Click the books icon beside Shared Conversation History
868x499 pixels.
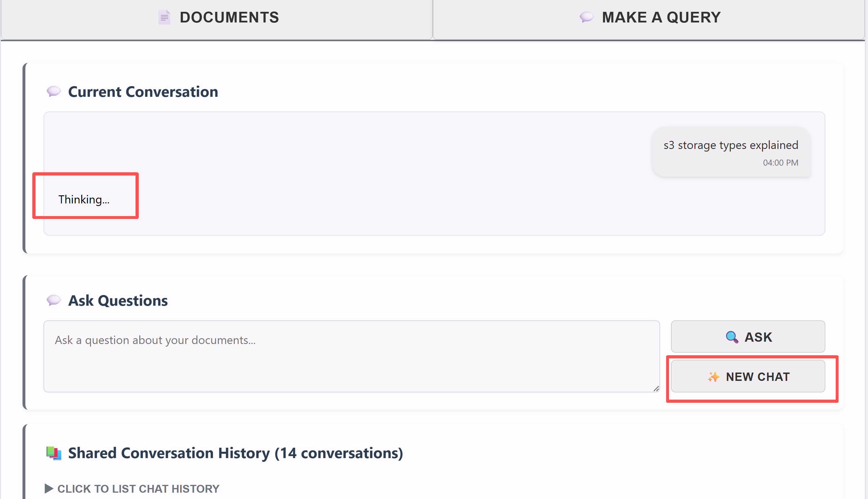pos(54,453)
